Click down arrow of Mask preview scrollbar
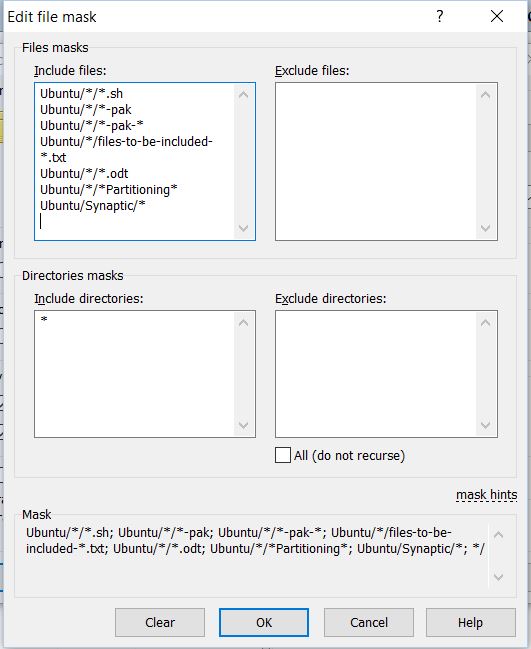The image size is (531, 649). pos(498,577)
